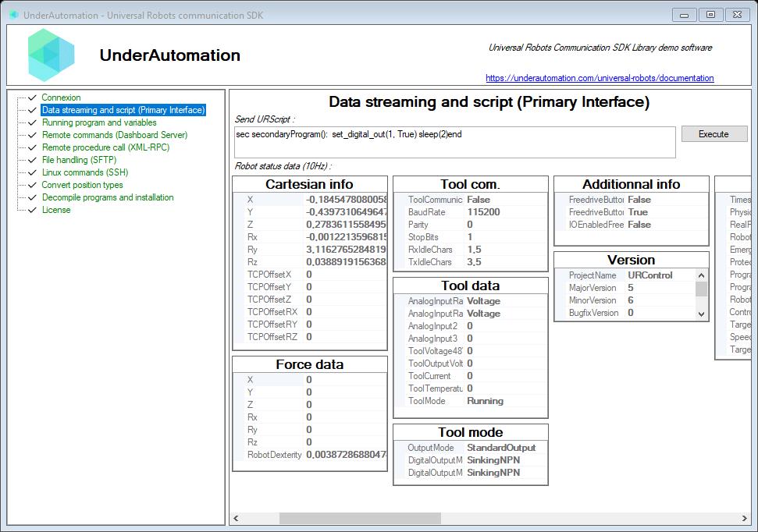
Task: Click the UnderAutomation hexagon logo
Action: click(x=52, y=55)
